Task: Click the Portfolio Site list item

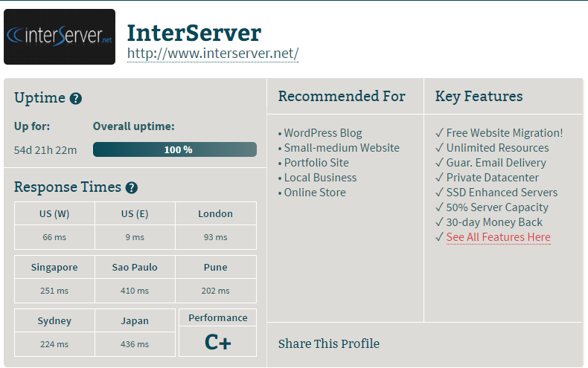Action: [316, 163]
